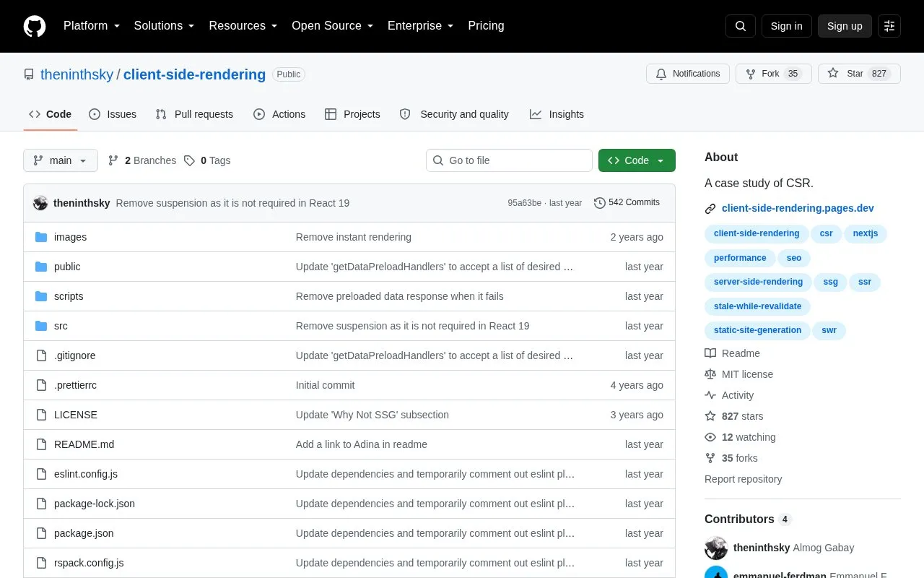The height and width of the screenshot is (578, 924).
Task: Click Go to file search field
Action: [x=509, y=160]
